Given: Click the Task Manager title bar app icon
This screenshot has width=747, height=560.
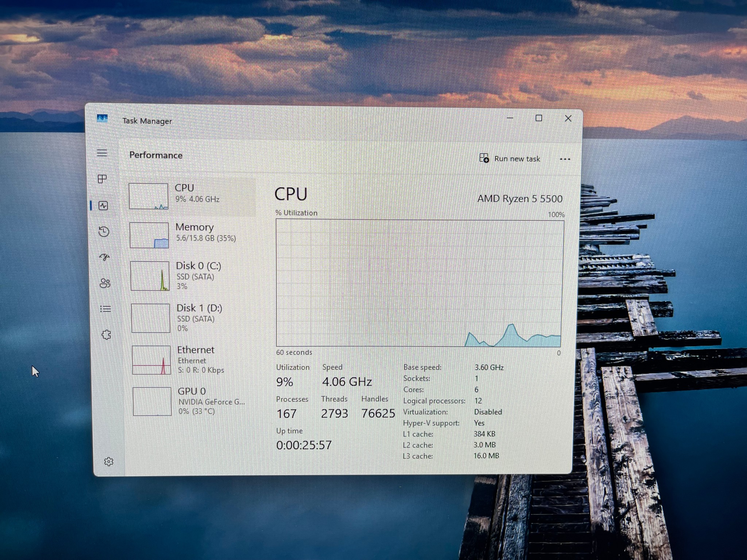Looking at the screenshot, I should [102, 118].
